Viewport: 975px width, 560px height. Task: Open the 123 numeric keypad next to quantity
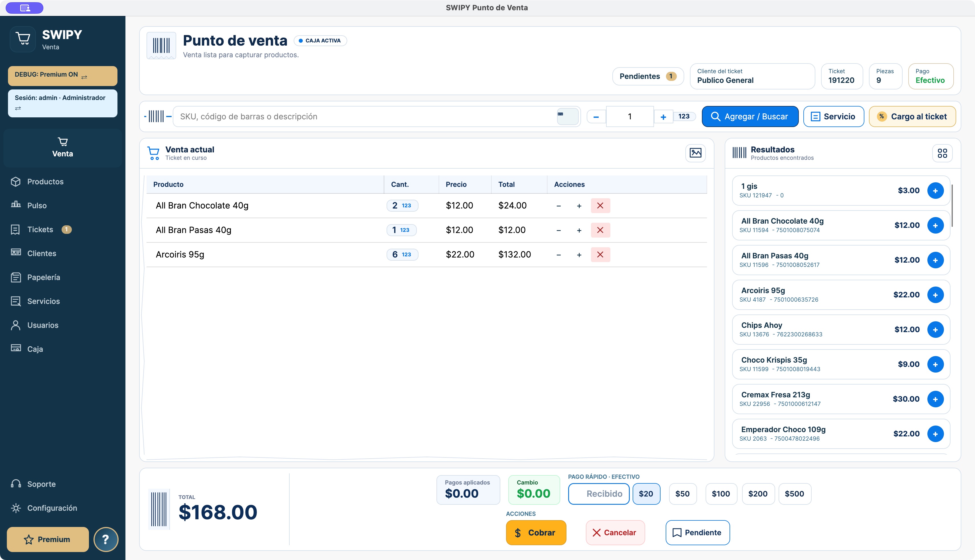tap(684, 116)
